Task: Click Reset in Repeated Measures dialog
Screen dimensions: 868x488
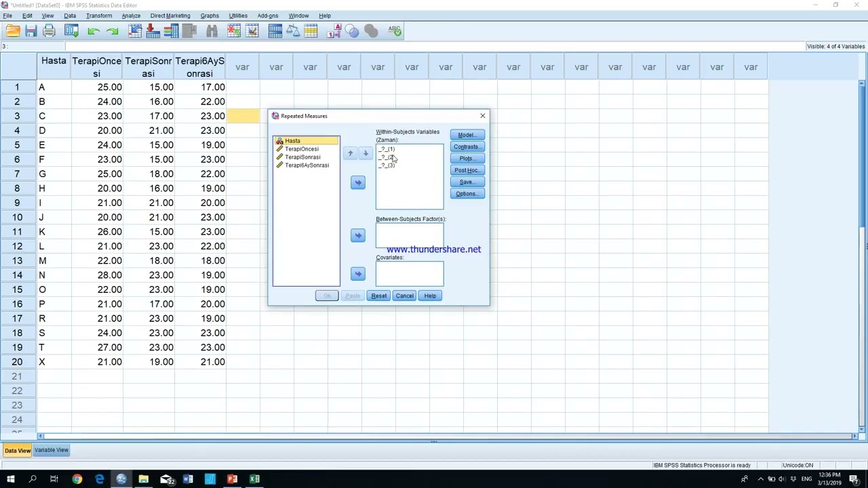Action: tap(379, 296)
